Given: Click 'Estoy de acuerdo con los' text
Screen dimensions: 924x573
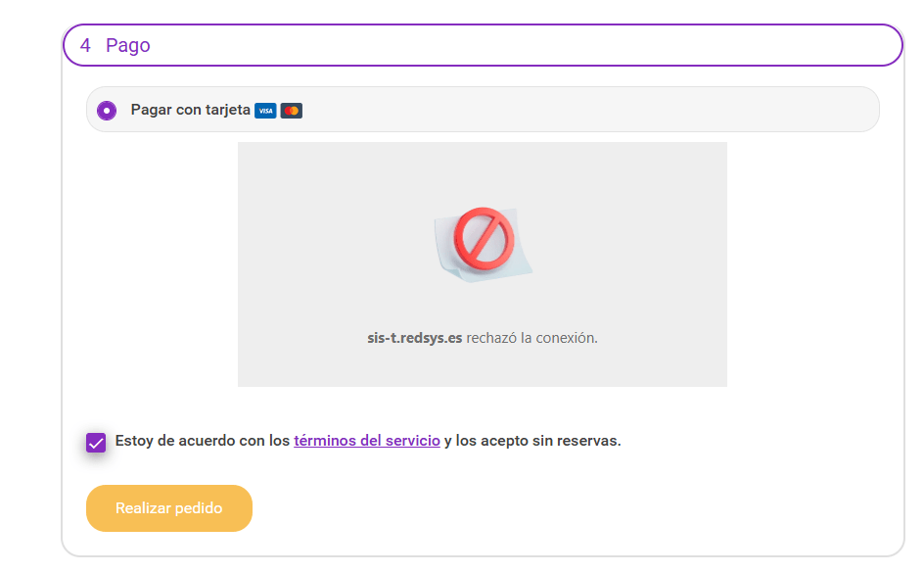Looking at the screenshot, I should pyautogui.click(x=203, y=441).
